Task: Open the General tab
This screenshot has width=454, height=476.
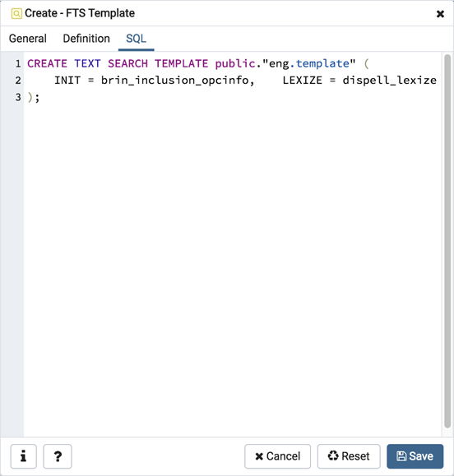Action: pos(28,39)
